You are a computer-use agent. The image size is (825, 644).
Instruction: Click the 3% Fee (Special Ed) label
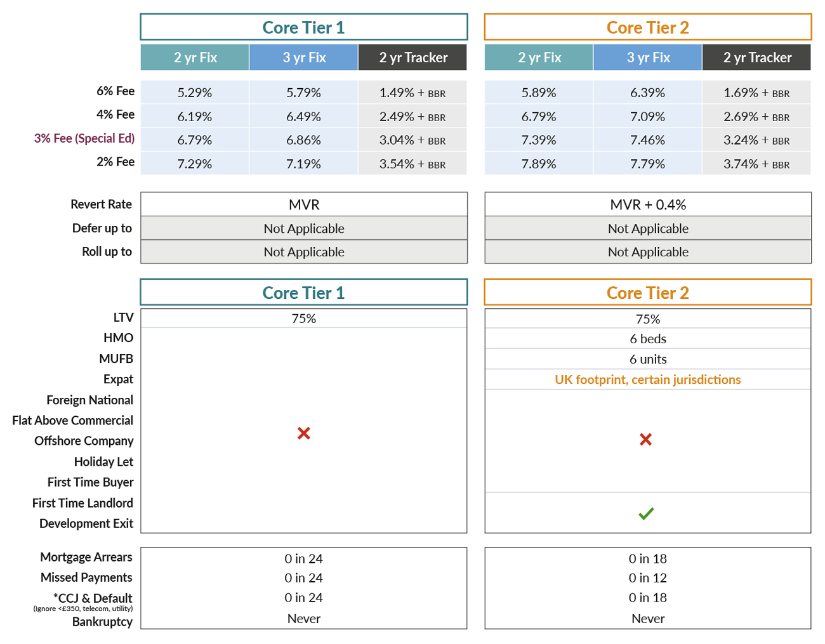[x=84, y=138]
